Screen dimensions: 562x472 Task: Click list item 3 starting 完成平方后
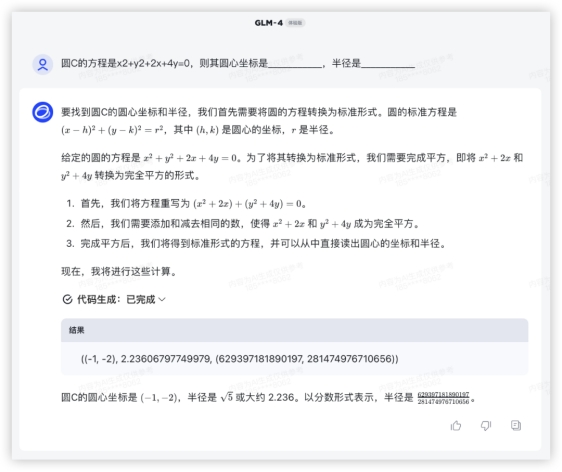click(x=256, y=244)
